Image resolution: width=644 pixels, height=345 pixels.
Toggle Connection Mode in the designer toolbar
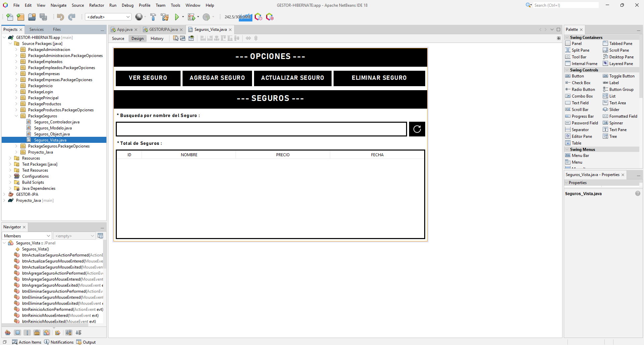click(183, 38)
